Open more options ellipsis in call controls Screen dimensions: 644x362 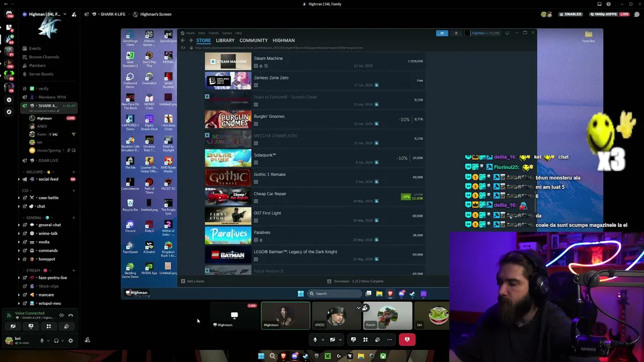(389, 339)
